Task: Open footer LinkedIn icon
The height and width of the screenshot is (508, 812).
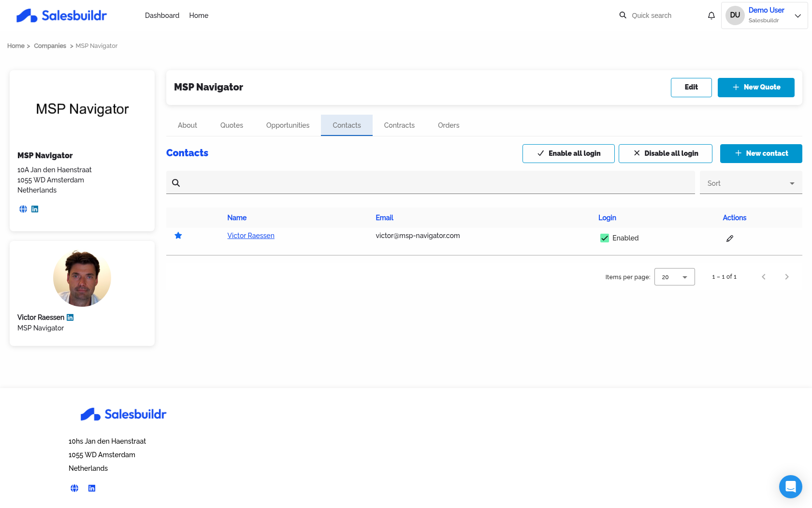Action: pyautogui.click(x=92, y=488)
